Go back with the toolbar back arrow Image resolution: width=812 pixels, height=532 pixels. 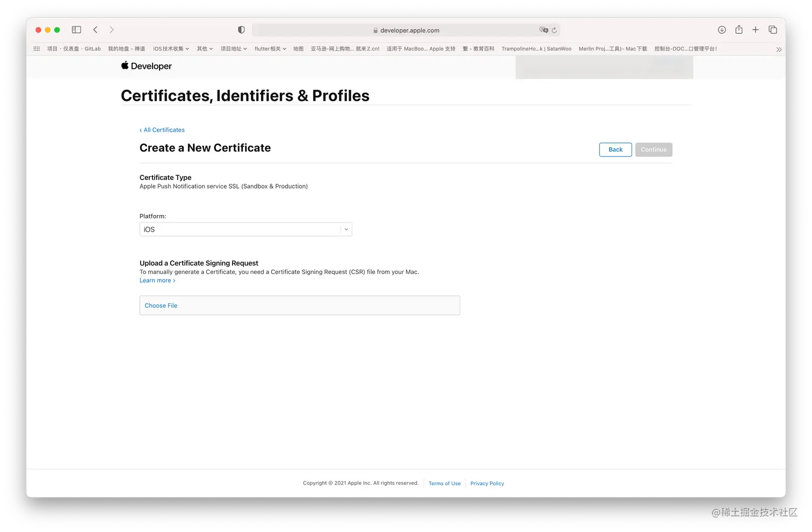pos(95,30)
